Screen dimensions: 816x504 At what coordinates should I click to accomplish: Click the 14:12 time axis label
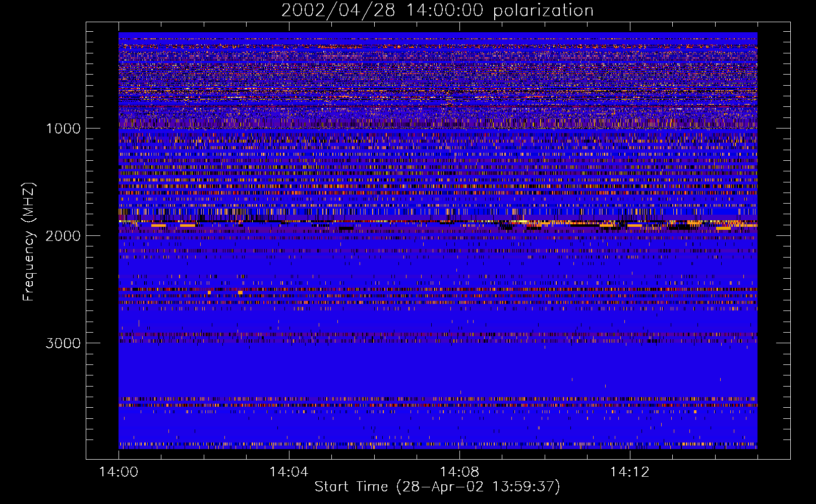click(x=629, y=472)
